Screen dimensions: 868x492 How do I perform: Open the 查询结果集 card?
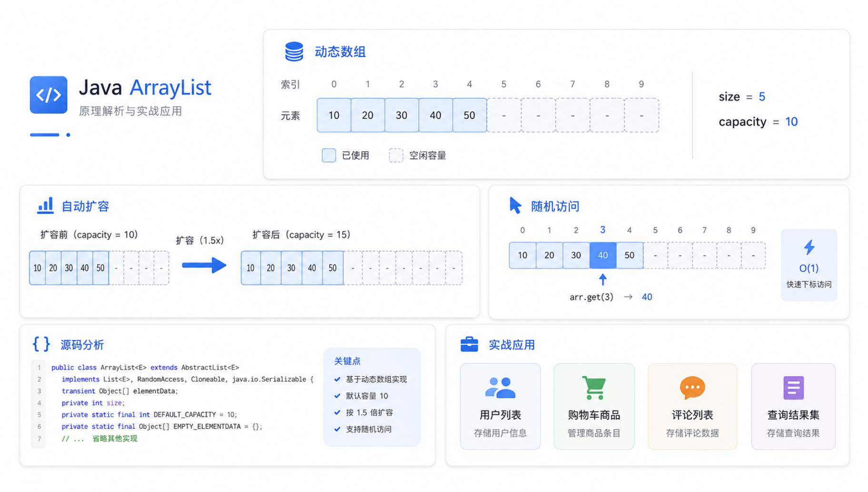pyautogui.click(x=793, y=406)
